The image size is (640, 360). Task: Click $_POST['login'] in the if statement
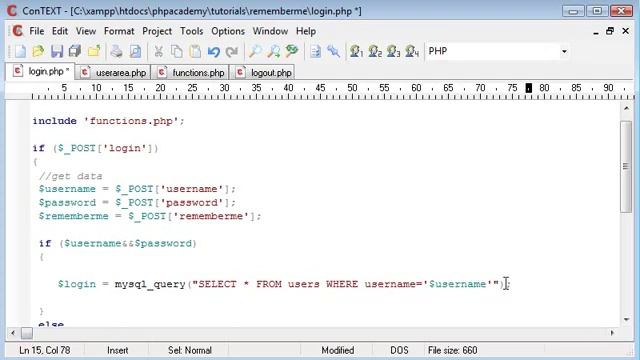[105, 148]
